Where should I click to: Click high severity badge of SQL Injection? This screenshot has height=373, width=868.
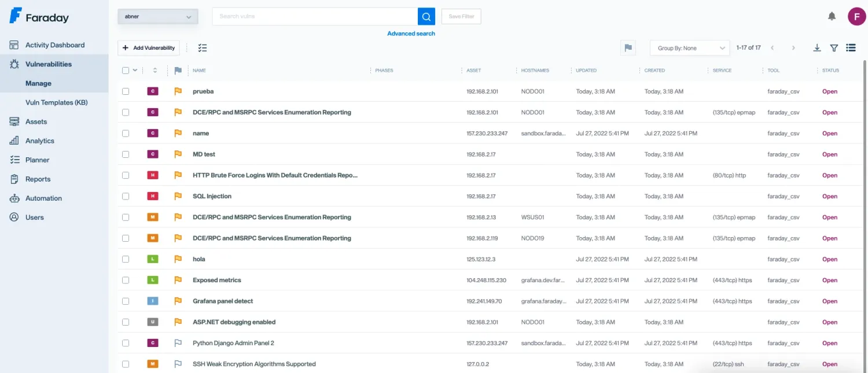click(x=153, y=196)
